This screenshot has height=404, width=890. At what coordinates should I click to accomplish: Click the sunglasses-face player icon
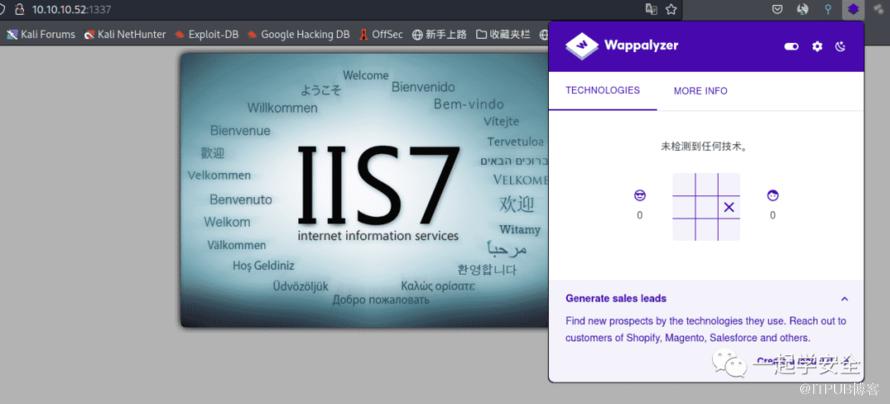640,196
